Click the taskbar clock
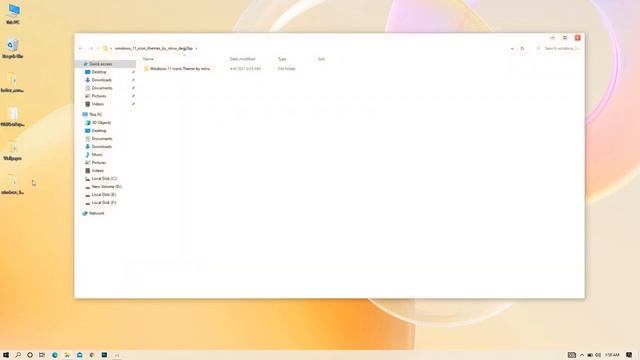Image resolution: width=640 pixels, height=360 pixels. click(612, 355)
